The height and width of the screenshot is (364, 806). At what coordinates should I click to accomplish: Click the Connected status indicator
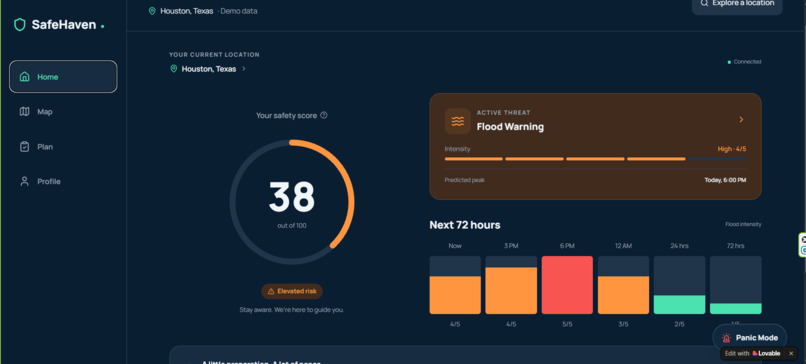[x=744, y=62]
